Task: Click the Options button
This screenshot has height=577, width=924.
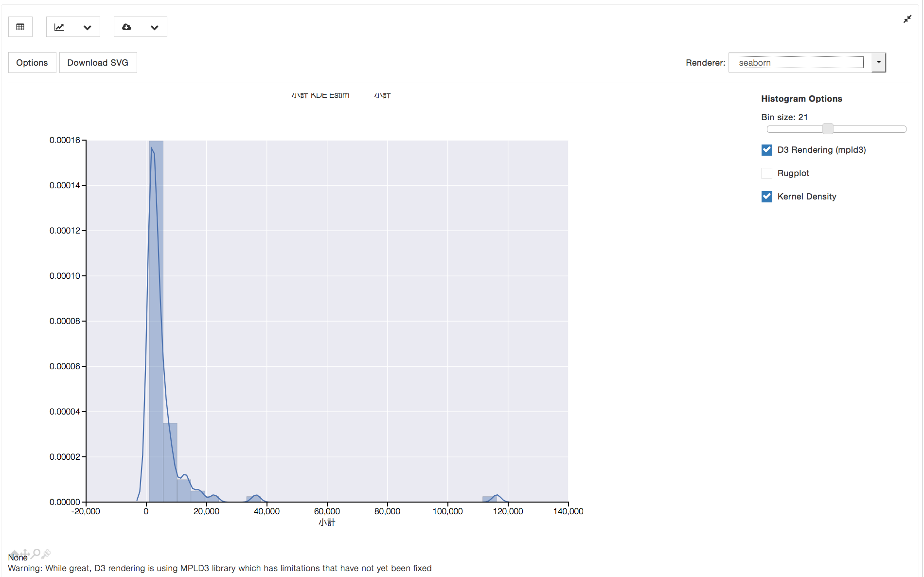Action: 32,62
